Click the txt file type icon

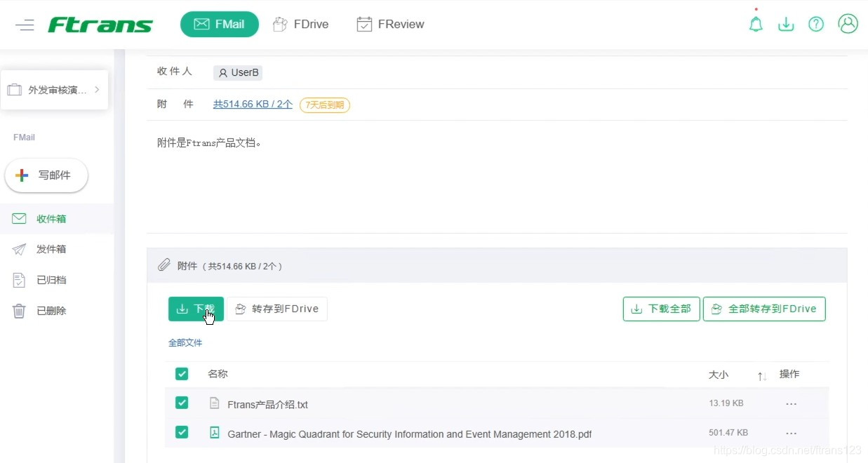(215, 403)
